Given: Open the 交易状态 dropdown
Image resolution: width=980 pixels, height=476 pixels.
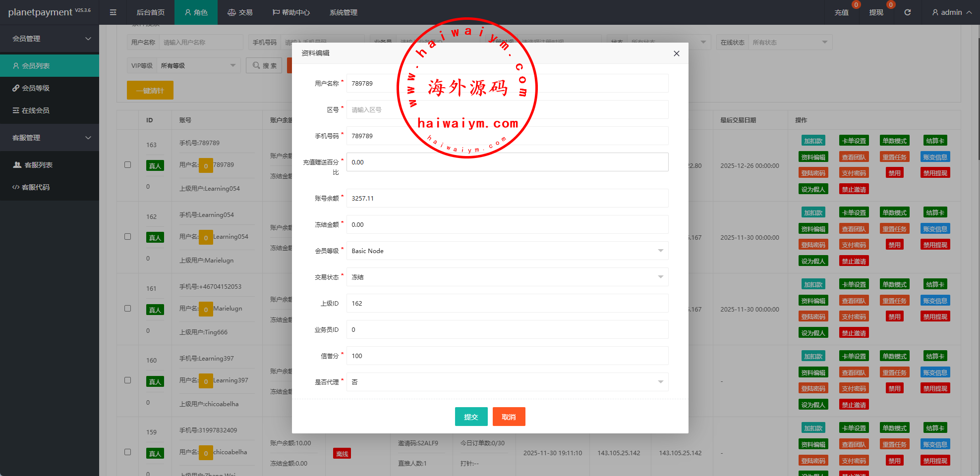Looking at the screenshot, I should [x=507, y=277].
